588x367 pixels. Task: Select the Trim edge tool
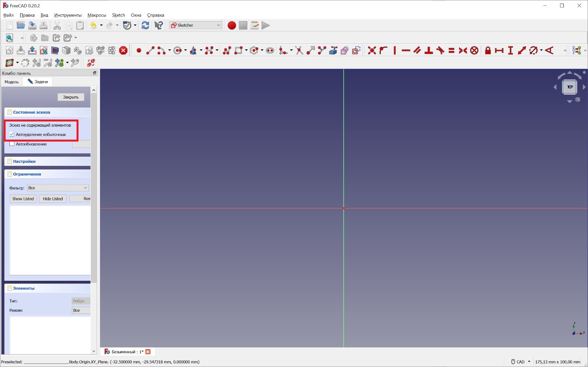point(299,50)
